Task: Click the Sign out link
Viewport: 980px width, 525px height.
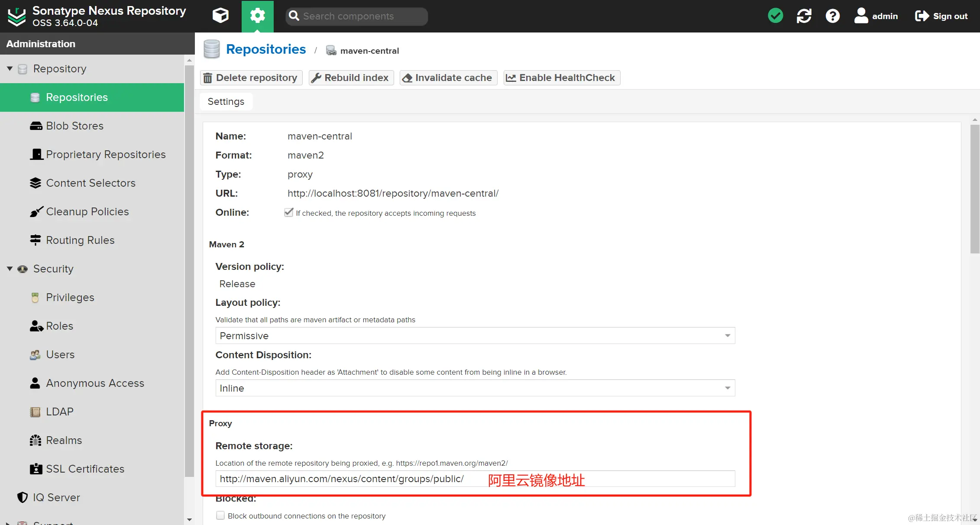Action: point(941,16)
